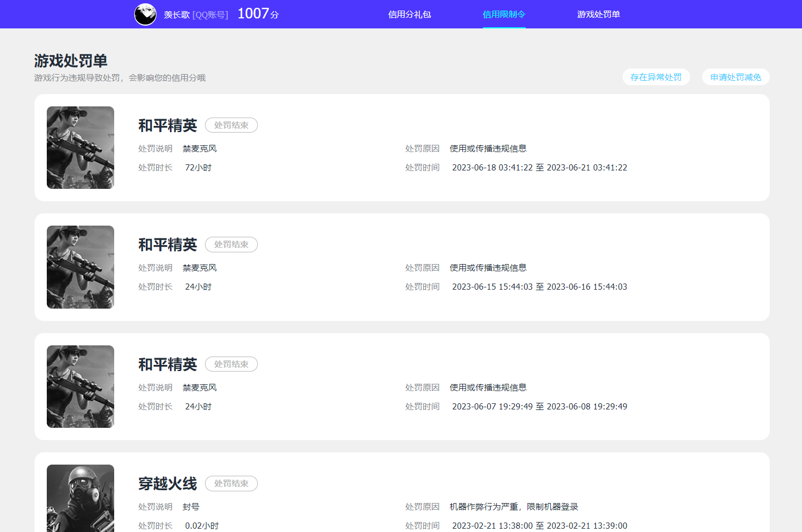
Task: Click the 禁麦克风 penalty description link
Action: click(x=199, y=148)
